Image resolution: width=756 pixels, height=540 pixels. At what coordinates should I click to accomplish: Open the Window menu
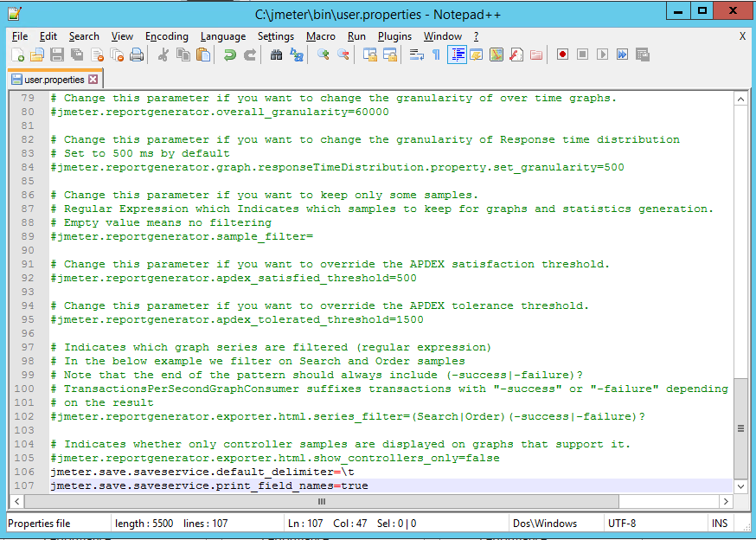(443, 36)
